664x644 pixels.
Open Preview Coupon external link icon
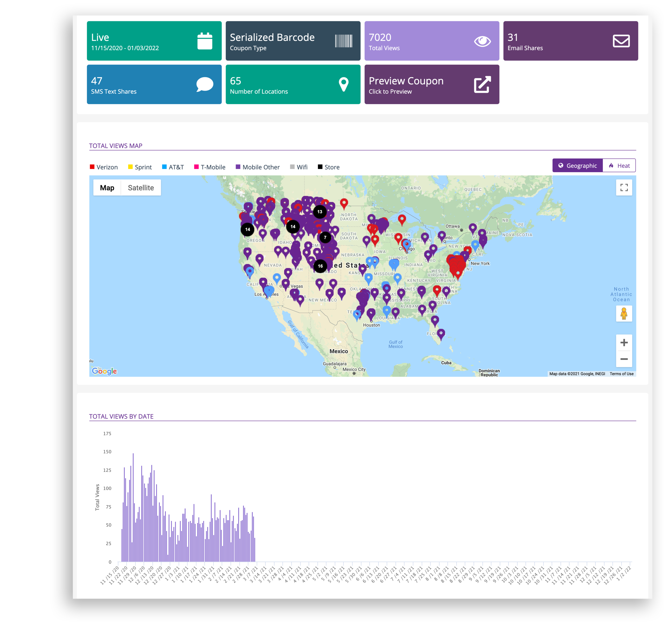coord(482,85)
